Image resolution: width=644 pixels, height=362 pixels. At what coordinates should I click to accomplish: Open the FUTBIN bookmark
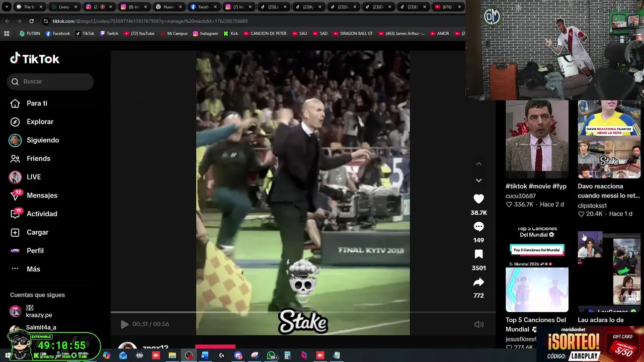(x=30, y=34)
